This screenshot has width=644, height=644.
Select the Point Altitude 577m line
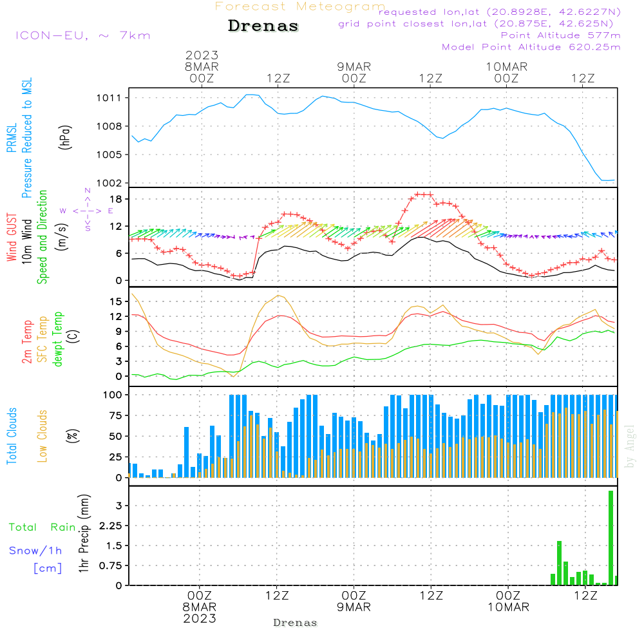(x=560, y=35)
